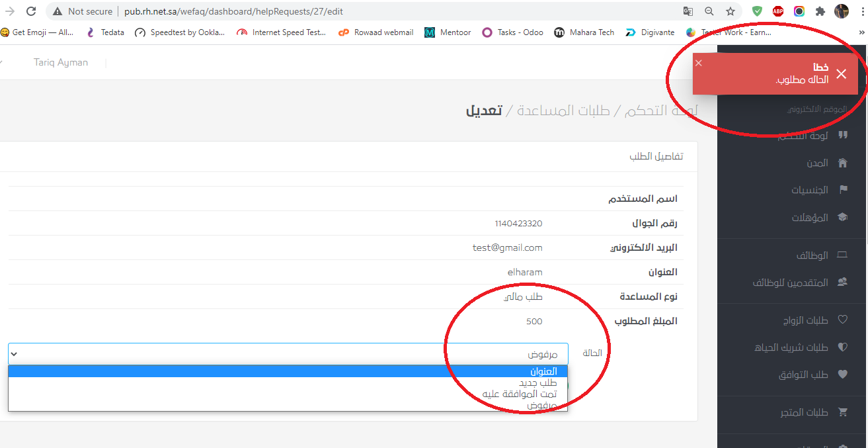This screenshot has width=868, height=448.
Task: Choose تمت الموافقة عليه in the dropdown list
Action: click(x=520, y=394)
